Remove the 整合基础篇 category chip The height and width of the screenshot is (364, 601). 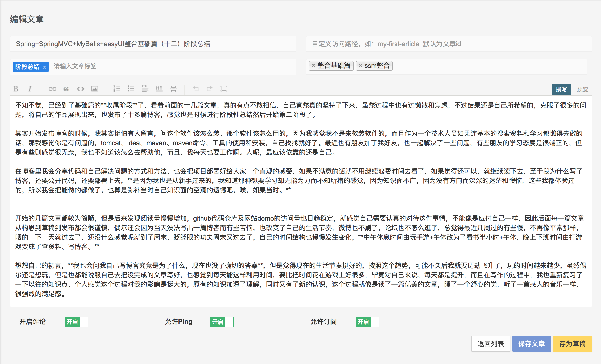313,65
